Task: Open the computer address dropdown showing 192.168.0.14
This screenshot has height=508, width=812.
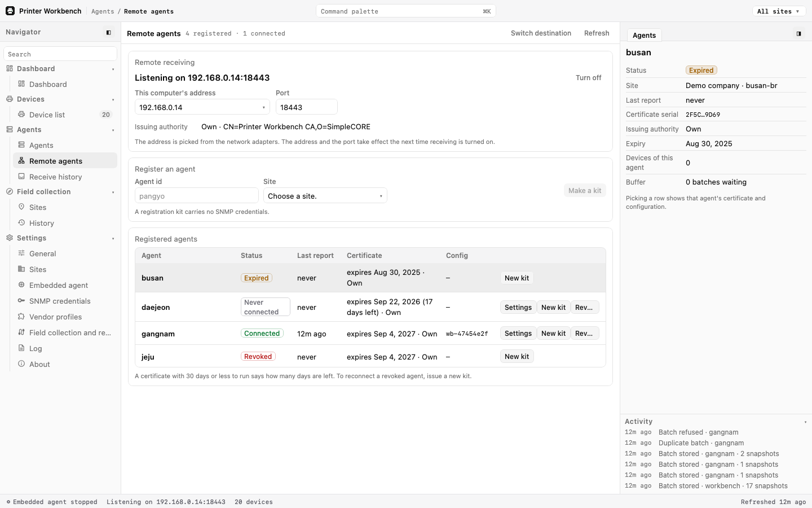Action: point(202,107)
